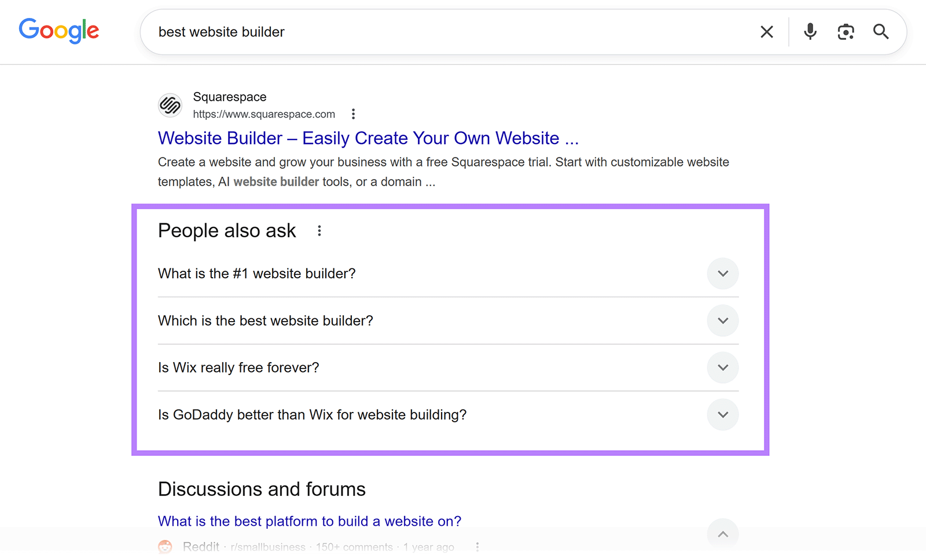Expand 'What is the #1 website builder?'

[x=722, y=274]
